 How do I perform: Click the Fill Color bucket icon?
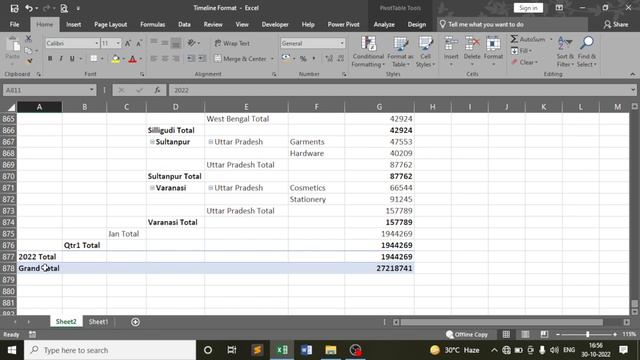[116, 59]
